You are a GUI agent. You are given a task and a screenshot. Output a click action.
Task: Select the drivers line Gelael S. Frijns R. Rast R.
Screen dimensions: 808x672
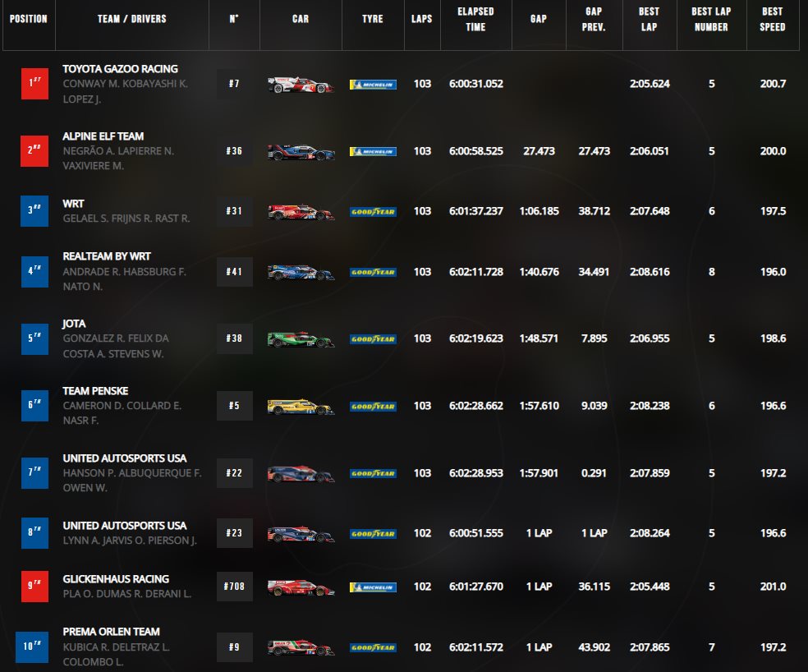click(x=126, y=219)
